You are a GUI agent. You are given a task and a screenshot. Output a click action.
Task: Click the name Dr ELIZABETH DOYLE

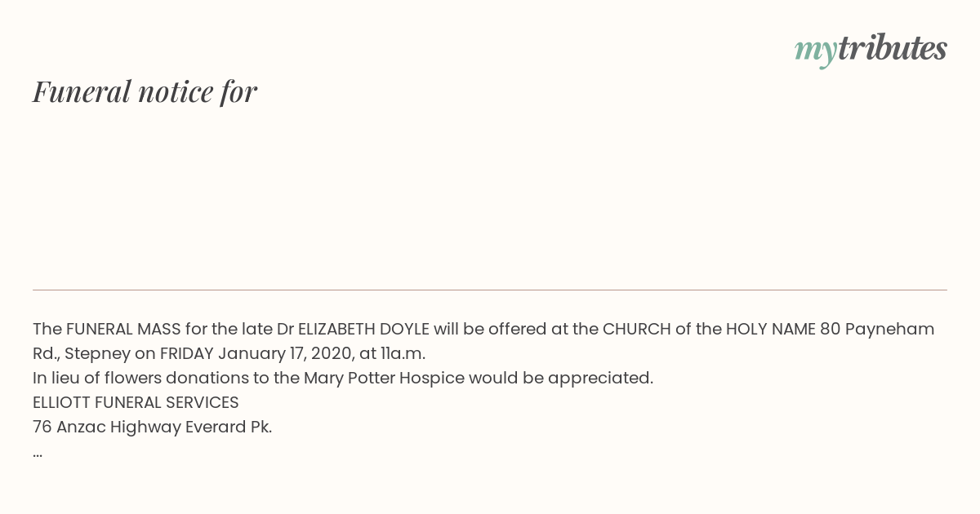[x=353, y=329]
